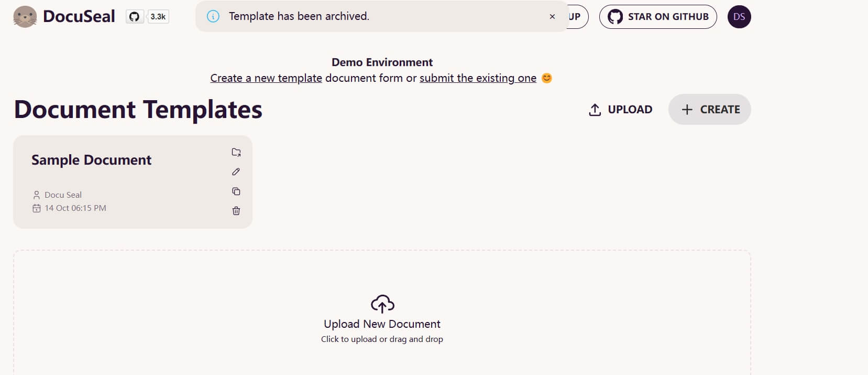
Task: Click the 'Upload New Document' dropzone text
Action: [382, 324]
